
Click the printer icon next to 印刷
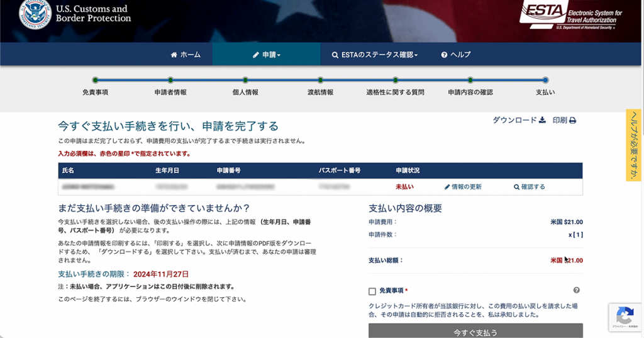(x=572, y=121)
